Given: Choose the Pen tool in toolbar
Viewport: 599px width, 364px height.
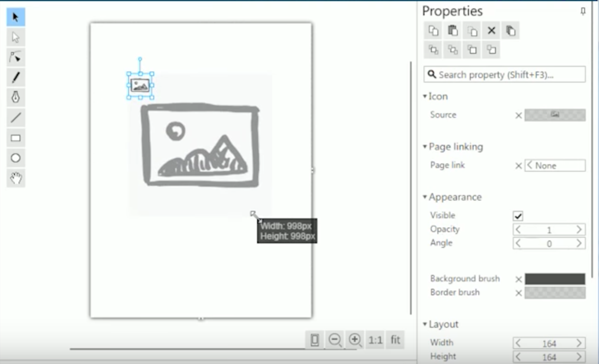Looking at the screenshot, I should tap(15, 97).
